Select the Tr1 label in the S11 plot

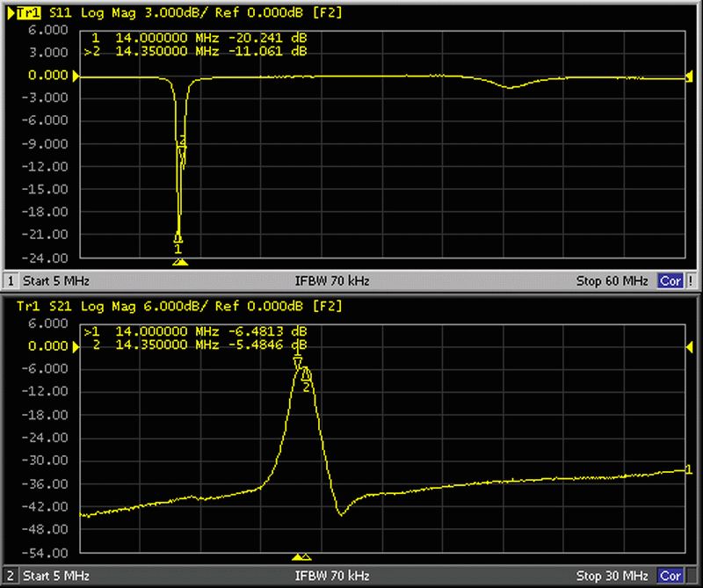click(x=17, y=12)
